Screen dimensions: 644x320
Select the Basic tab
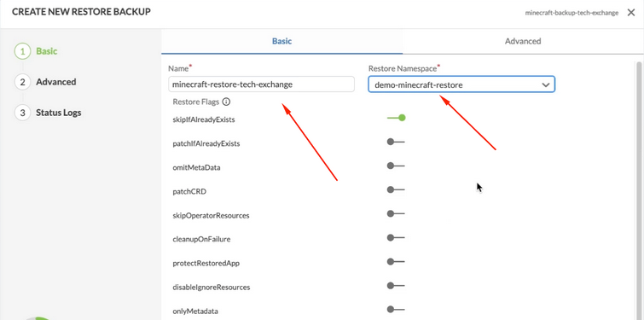281,41
